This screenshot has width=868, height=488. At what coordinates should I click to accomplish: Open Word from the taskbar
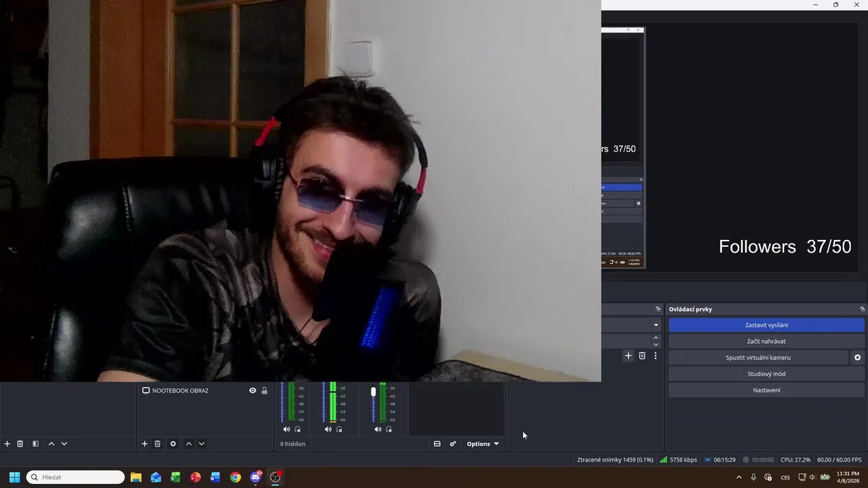click(216, 477)
